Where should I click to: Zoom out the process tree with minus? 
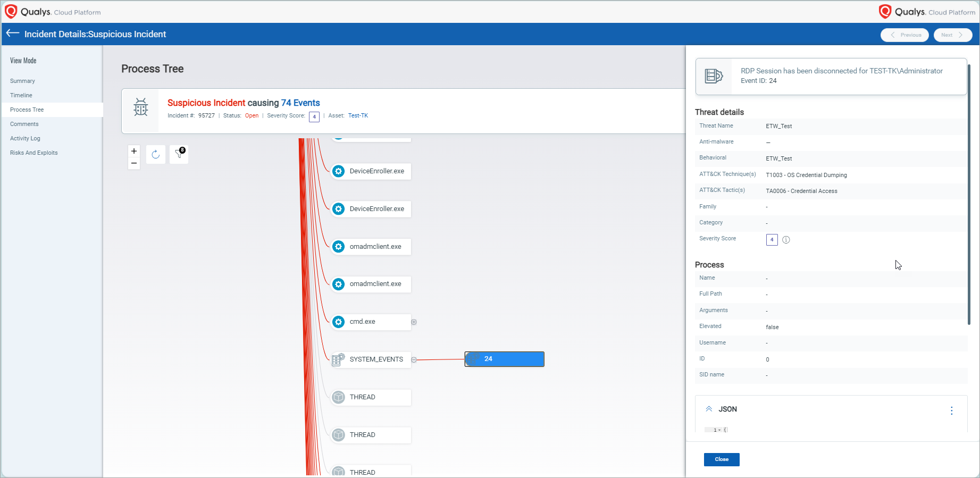point(134,163)
